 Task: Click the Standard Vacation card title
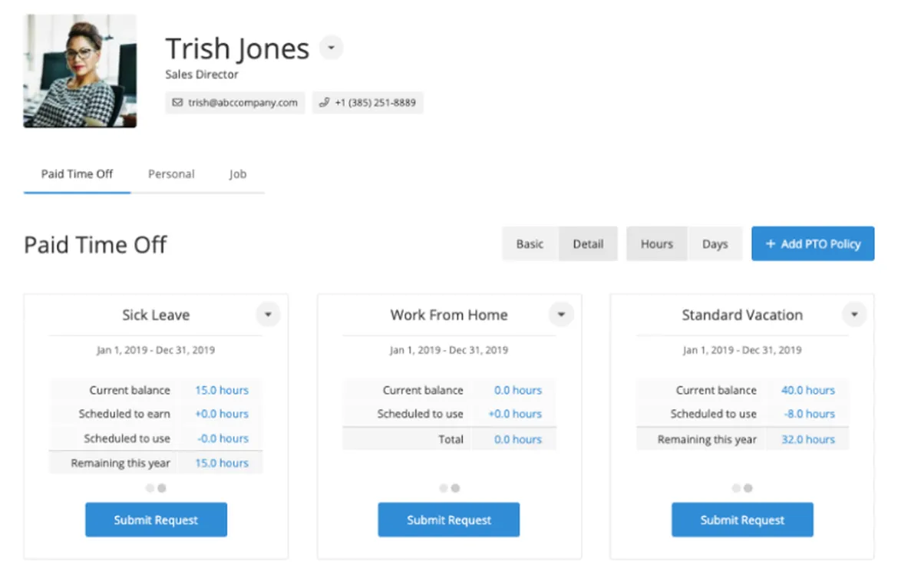point(742,315)
